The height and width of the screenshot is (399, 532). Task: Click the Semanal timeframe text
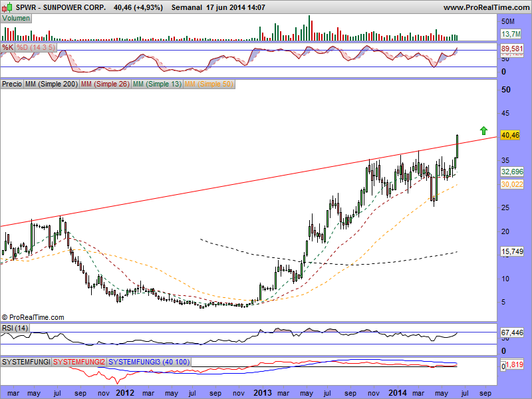pos(187,7)
